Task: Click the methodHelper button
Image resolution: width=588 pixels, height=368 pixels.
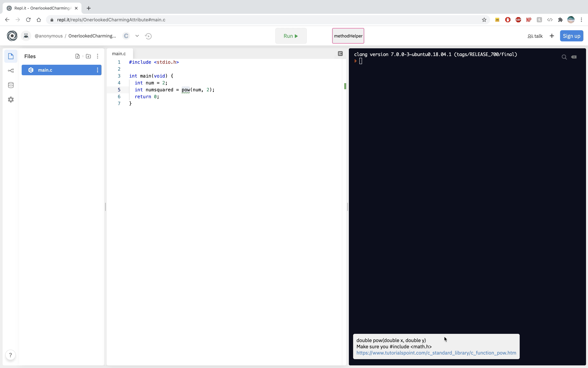Action: click(348, 36)
